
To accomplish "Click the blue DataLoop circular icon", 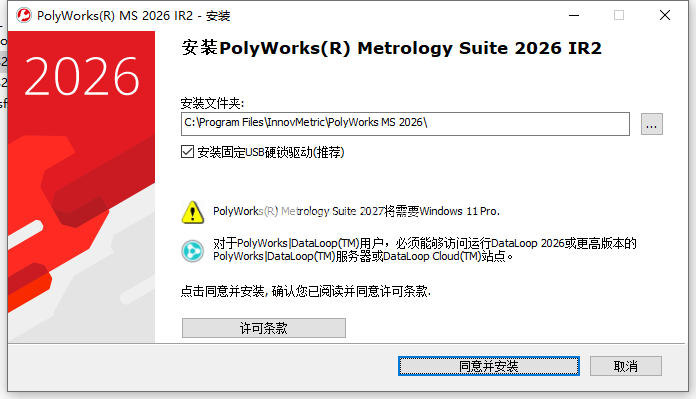I will [x=193, y=251].
